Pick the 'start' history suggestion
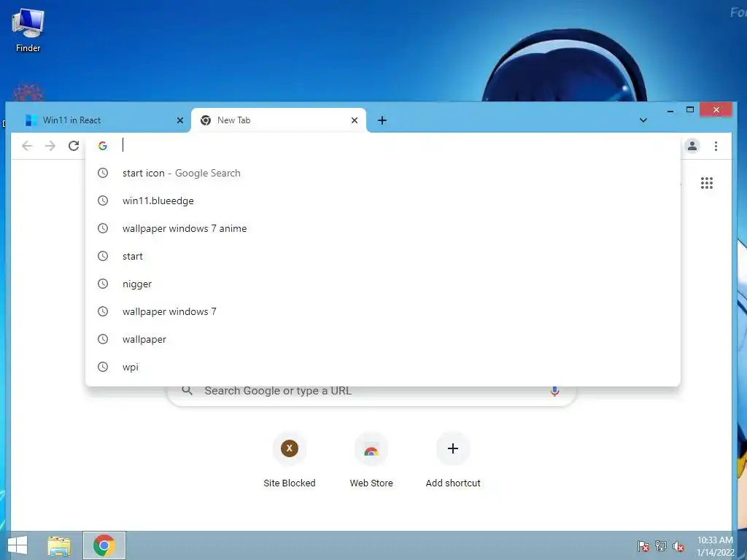 click(x=382, y=256)
